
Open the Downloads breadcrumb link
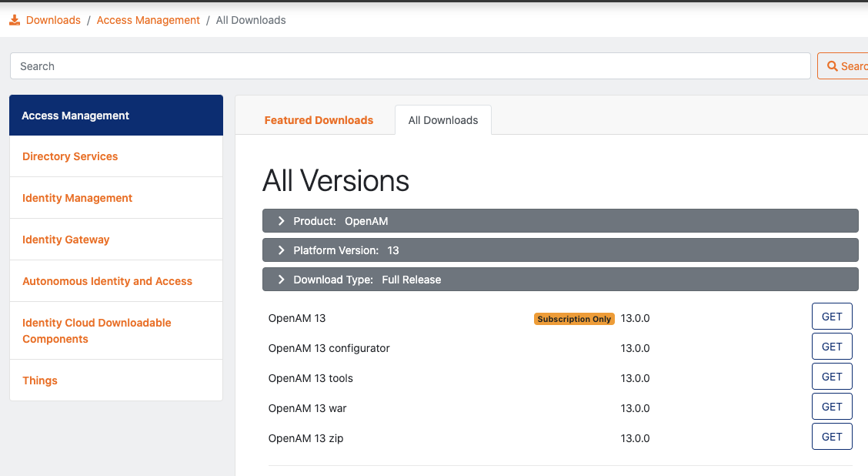(x=53, y=21)
